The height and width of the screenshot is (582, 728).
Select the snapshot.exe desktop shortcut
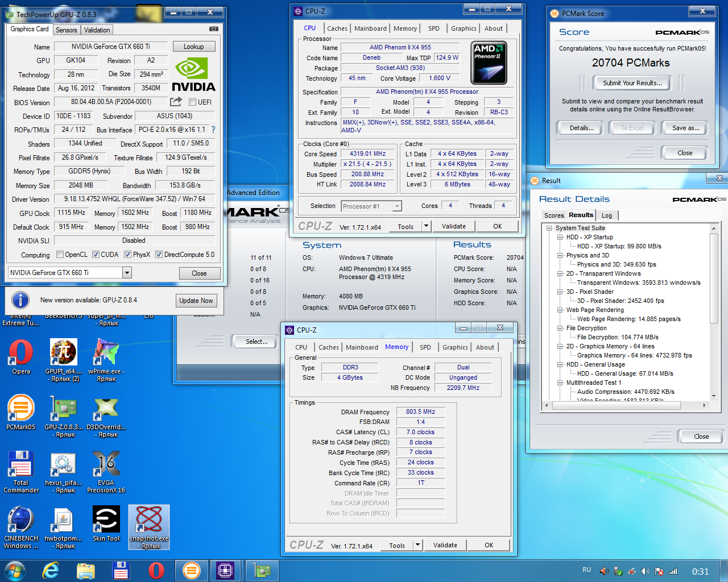coord(149,528)
